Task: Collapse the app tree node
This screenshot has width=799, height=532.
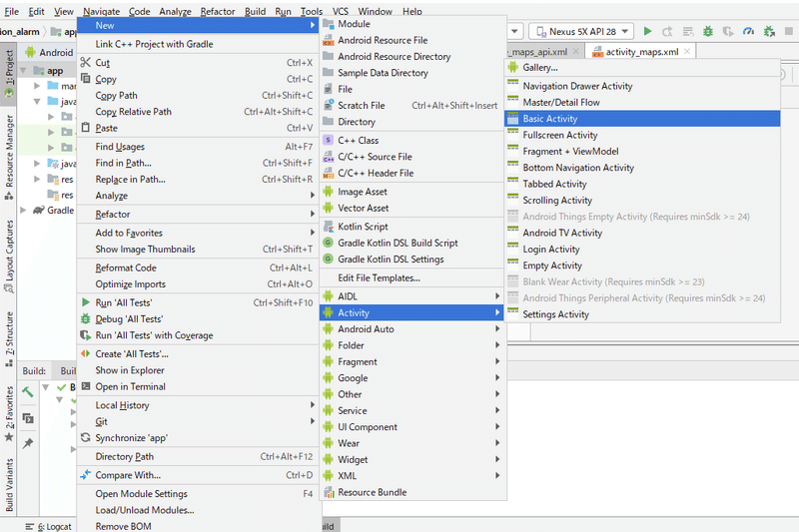Action: coord(23,70)
